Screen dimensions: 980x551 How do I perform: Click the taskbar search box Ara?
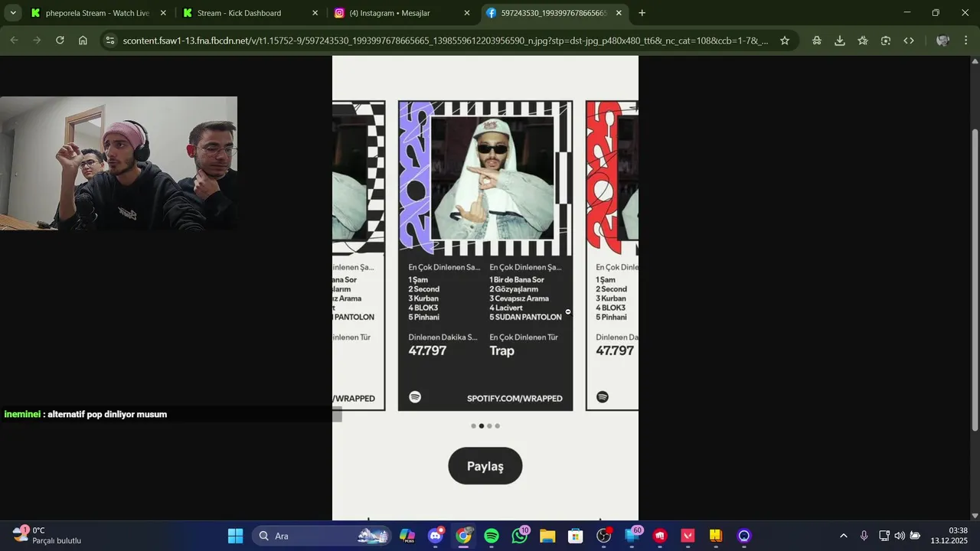tap(322, 536)
